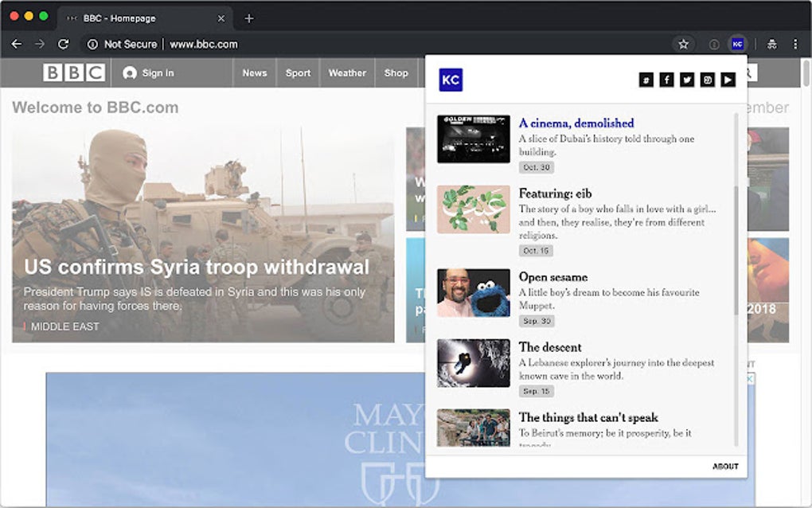Click the ABOUT link in the popup
The image size is (812, 508).
(724, 467)
